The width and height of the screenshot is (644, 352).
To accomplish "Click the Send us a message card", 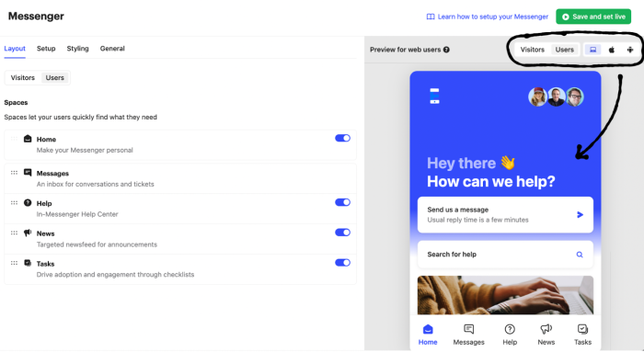I will 505,214.
